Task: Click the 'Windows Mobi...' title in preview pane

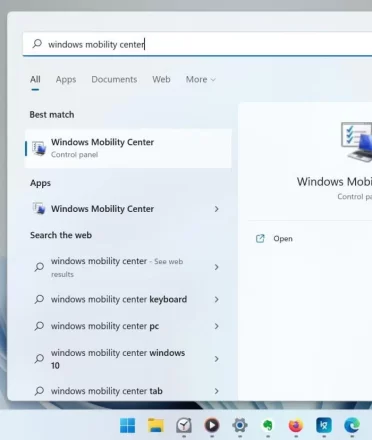Action: tap(334, 182)
